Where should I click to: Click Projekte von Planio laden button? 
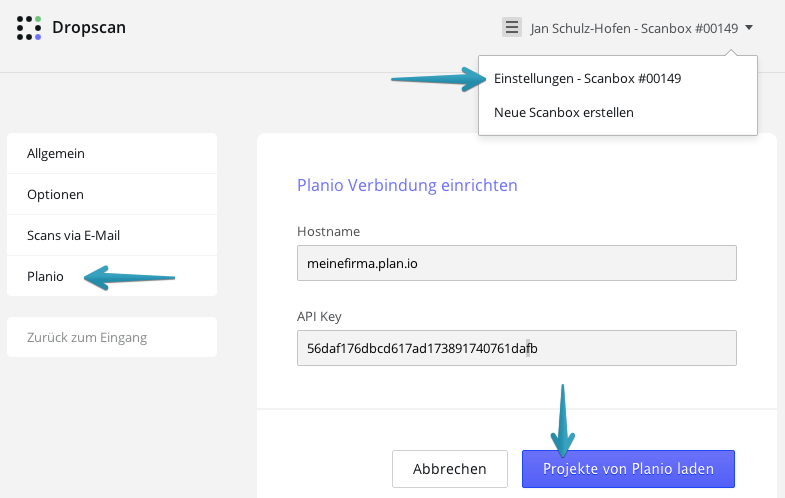pyautogui.click(x=628, y=469)
